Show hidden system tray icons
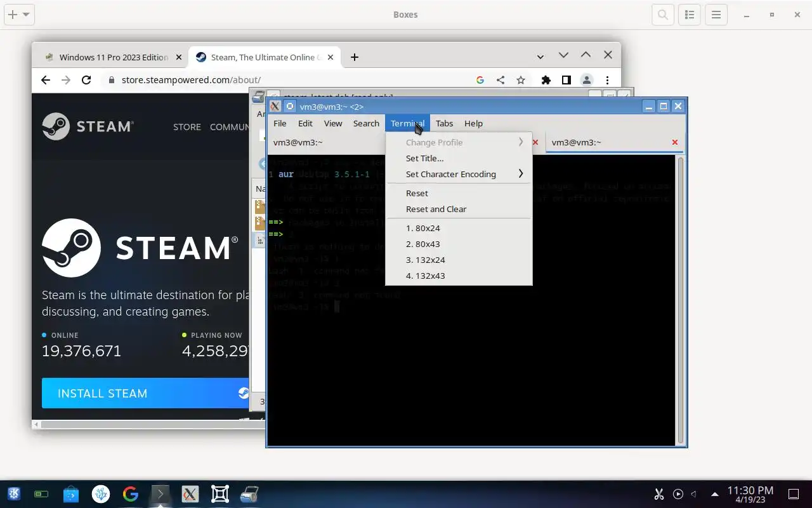 coord(715,494)
